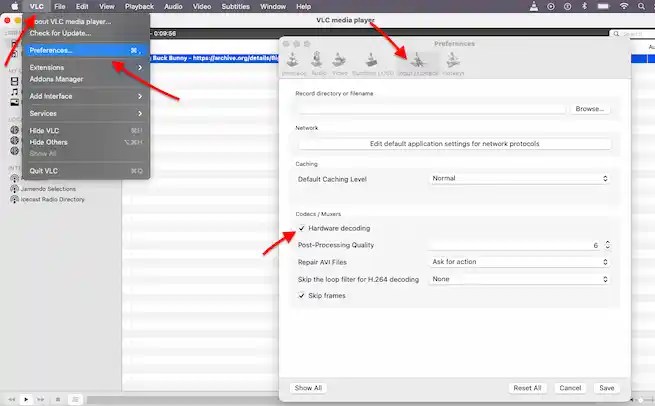Toggle the Skip frames checkbox
The image size is (655, 406).
tap(301, 295)
